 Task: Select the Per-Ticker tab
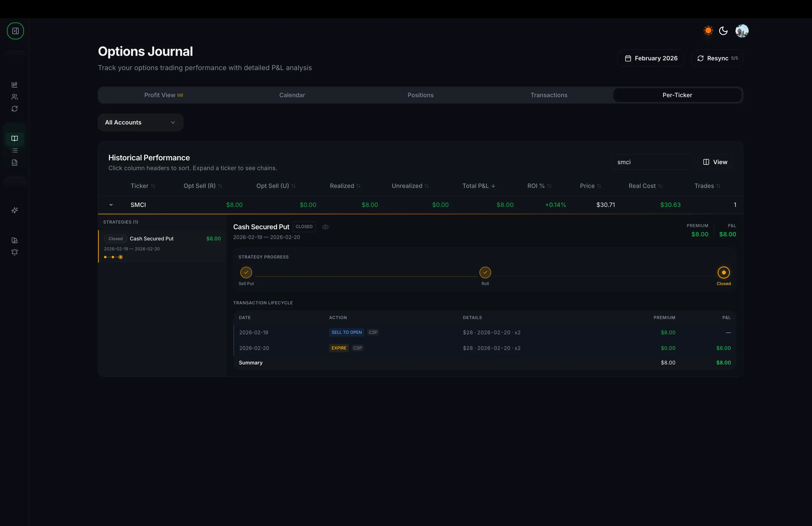point(677,95)
